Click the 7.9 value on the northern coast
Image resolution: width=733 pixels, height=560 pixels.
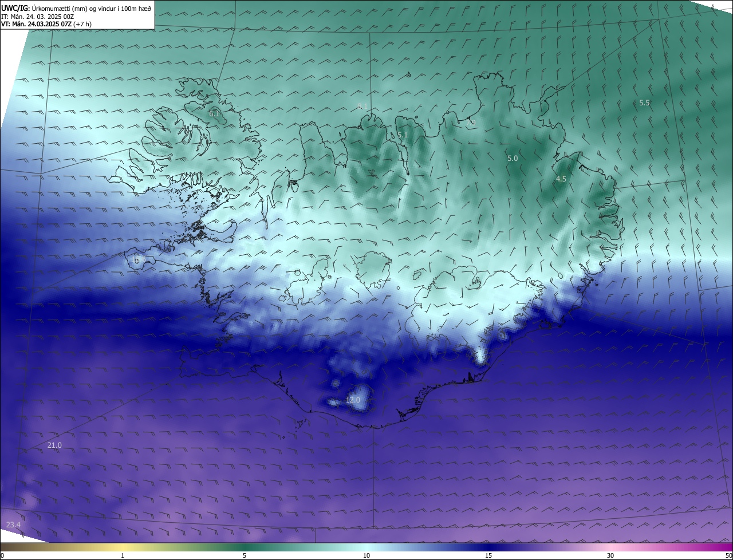(471, 122)
